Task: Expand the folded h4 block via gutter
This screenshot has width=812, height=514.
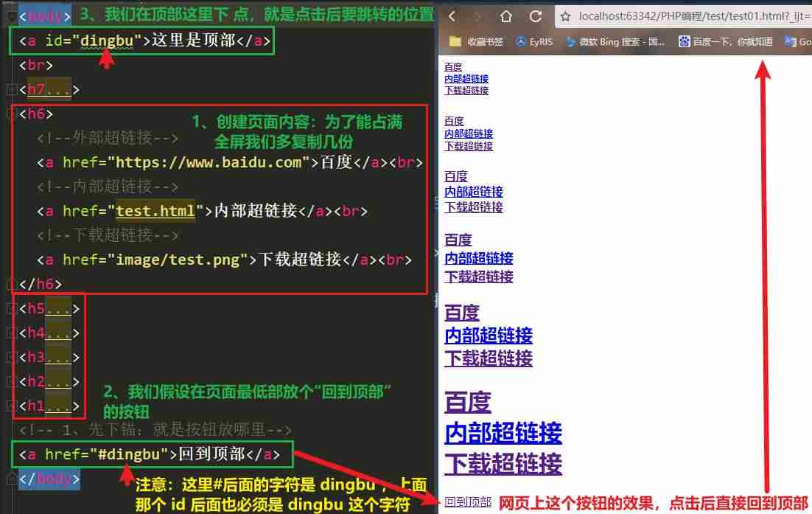Action: tap(11, 333)
